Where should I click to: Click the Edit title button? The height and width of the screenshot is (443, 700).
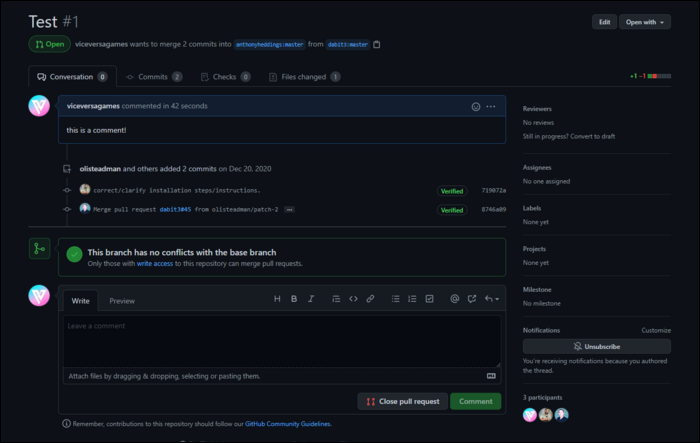pos(604,22)
